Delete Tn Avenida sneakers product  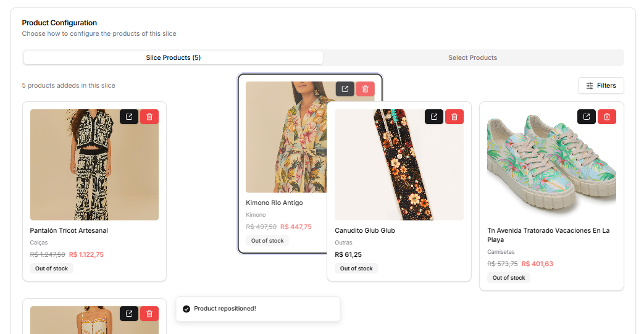pyautogui.click(x=607, y=117)
